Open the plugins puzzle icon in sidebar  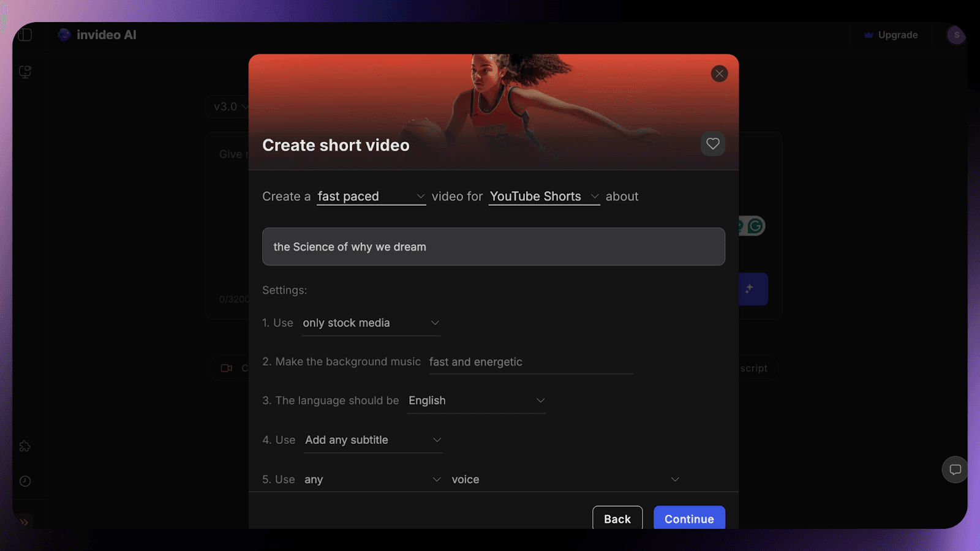(x=25, y=446)
